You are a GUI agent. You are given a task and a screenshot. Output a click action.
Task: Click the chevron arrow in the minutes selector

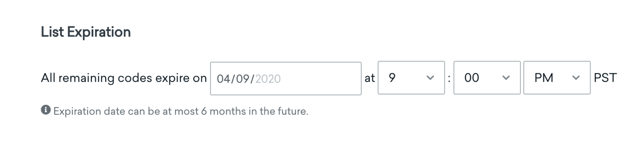[506, 78]
